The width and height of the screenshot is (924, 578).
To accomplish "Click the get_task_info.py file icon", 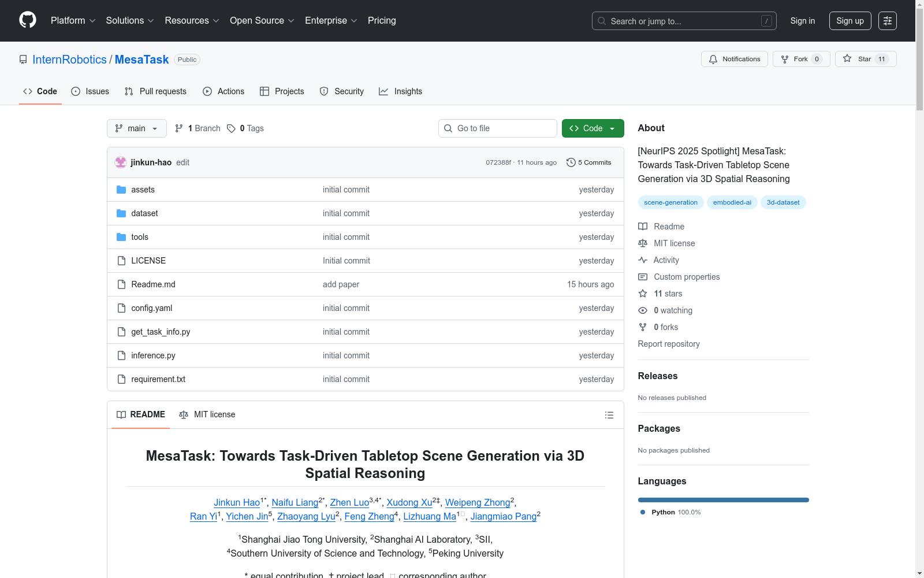I will 121,332.
